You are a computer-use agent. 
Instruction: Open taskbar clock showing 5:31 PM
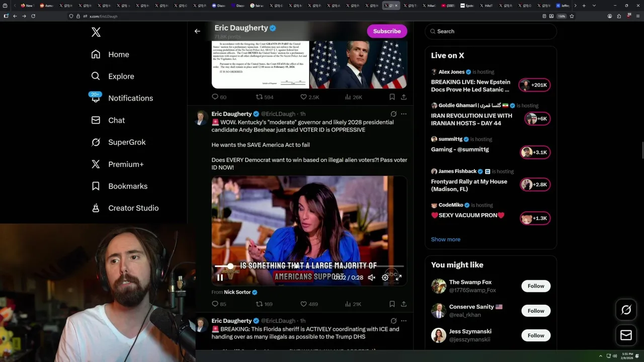(x=627, y=356)
